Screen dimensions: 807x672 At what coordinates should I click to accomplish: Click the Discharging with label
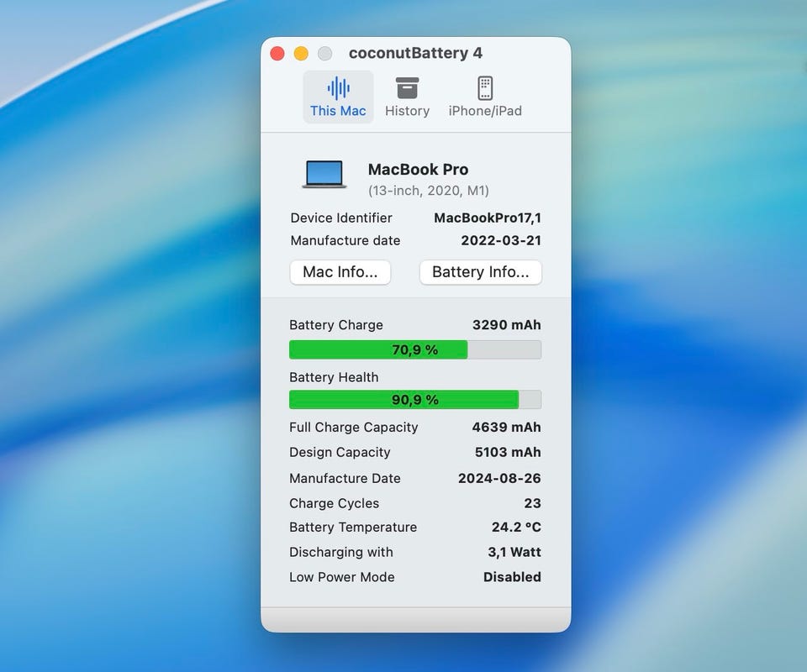pos(340,552)
